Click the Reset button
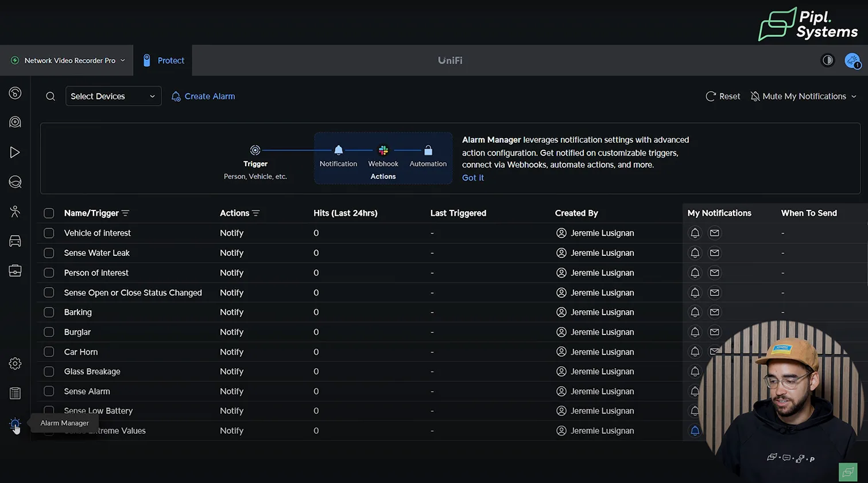Image resolution: width=868 pixels, height=483 pixels. [x=723, y=96]
